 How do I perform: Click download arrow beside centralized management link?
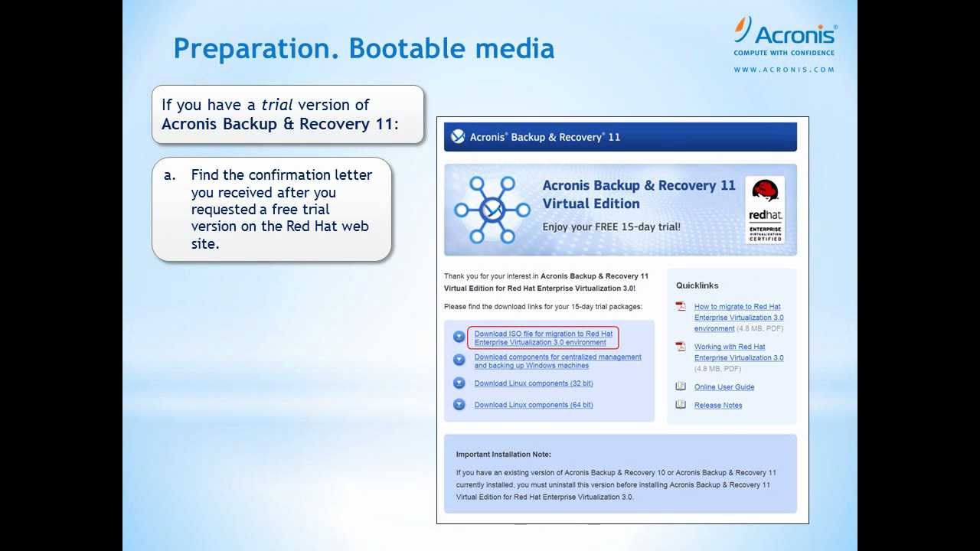(x=459, y=360)
